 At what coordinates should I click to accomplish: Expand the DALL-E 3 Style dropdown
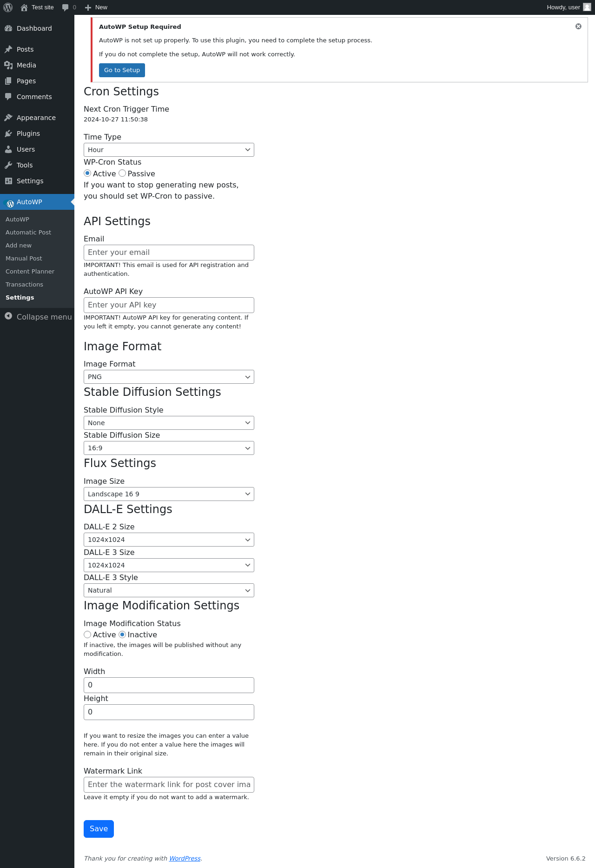[169, 590]
